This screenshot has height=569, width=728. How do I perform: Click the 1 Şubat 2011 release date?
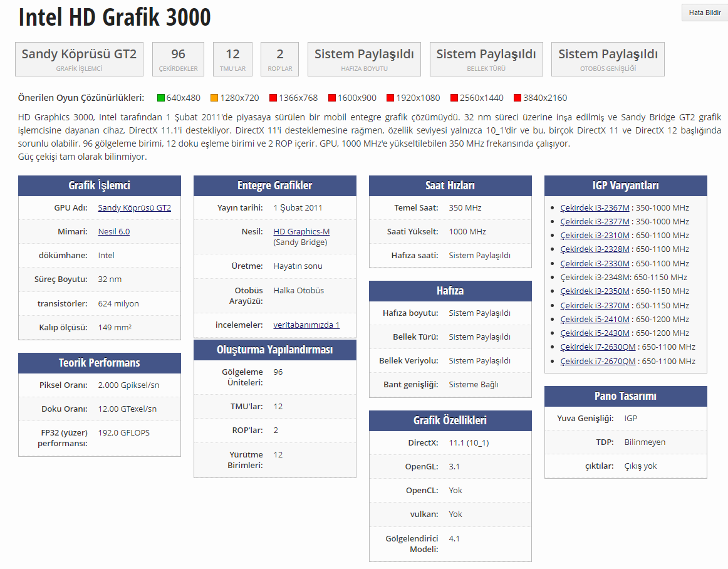point(298,207)
